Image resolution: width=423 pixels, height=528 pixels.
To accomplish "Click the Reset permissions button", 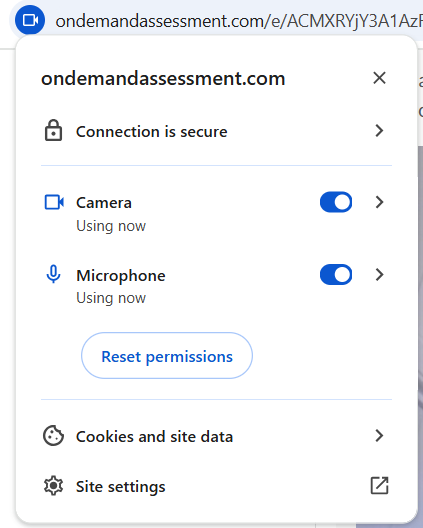I will click(167, 356).
